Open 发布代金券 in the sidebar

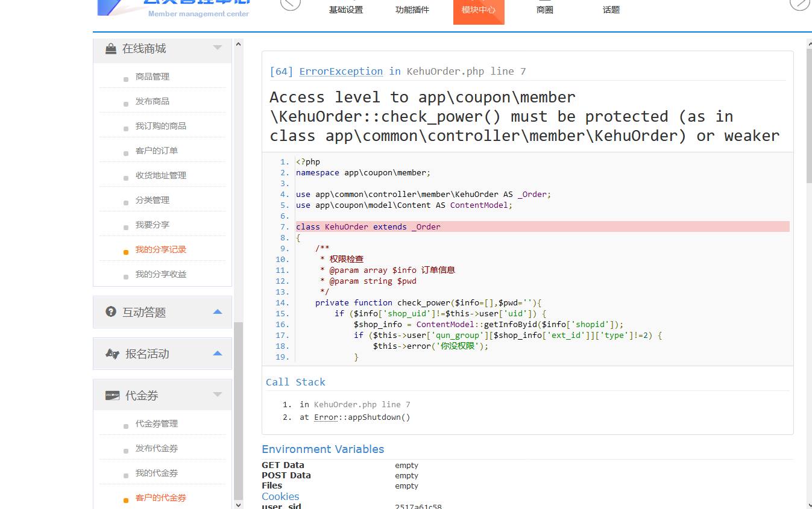(157, 448)
